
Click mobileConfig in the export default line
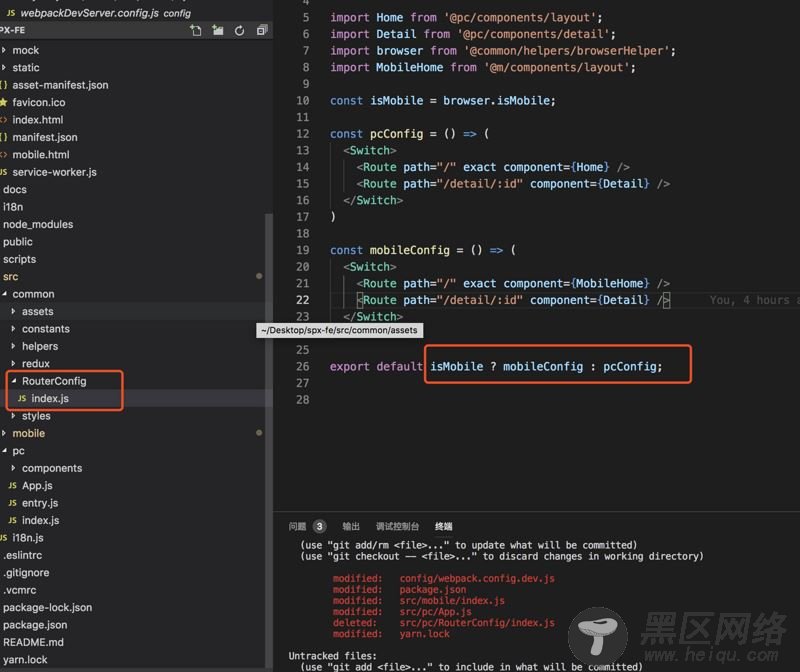(543, 367)
